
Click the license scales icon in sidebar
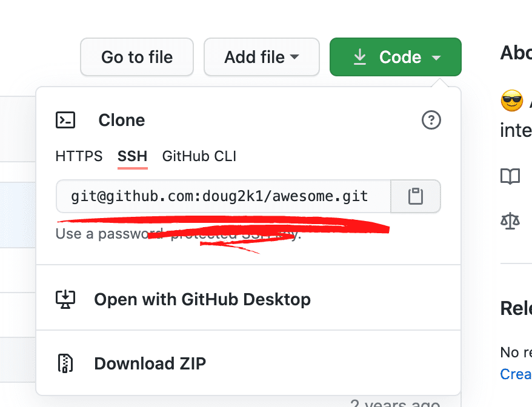tap(510, 220)
